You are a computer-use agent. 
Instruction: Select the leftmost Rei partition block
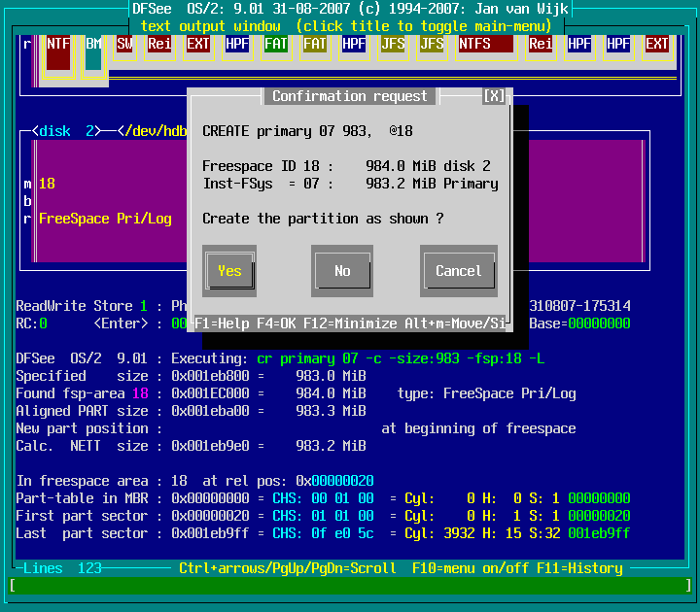(158, 45)
